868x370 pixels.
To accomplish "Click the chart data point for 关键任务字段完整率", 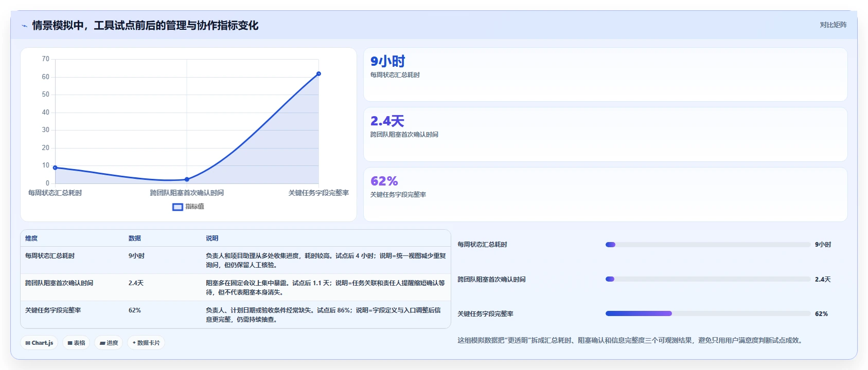I will pos(318,74).
